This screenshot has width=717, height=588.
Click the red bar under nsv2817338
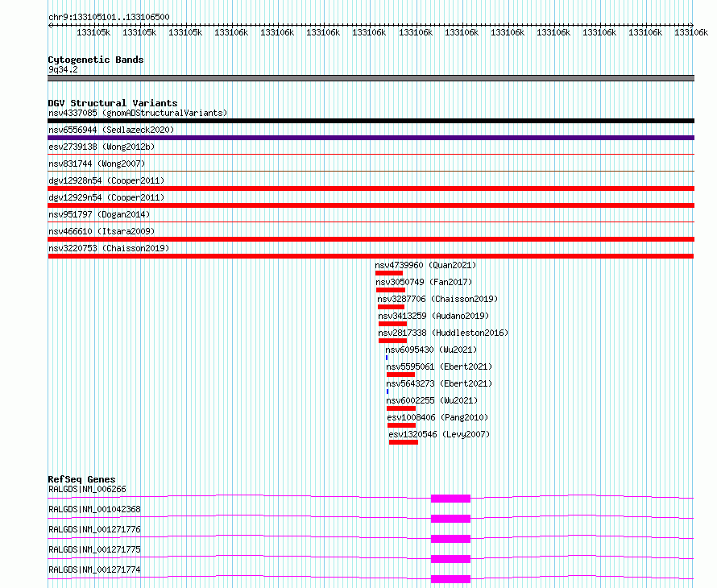[x=393, y=341]
